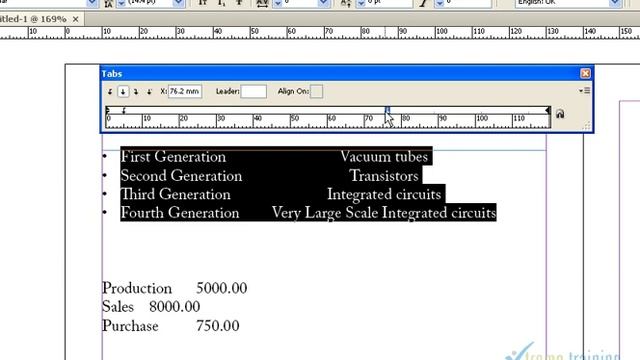Click the baseline shift field showing 0 pt
640x360 pixels.
pos(389,3)
